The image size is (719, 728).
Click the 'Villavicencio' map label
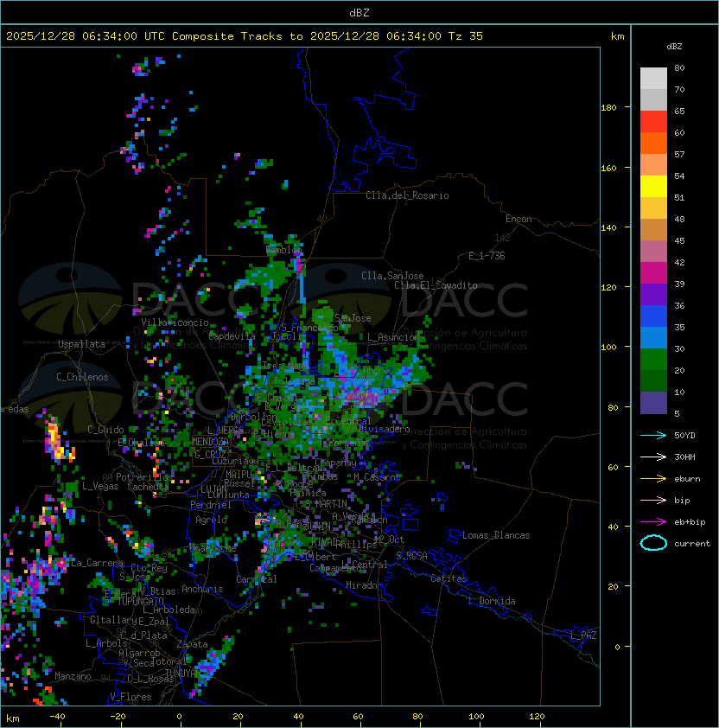pos(175,322)
